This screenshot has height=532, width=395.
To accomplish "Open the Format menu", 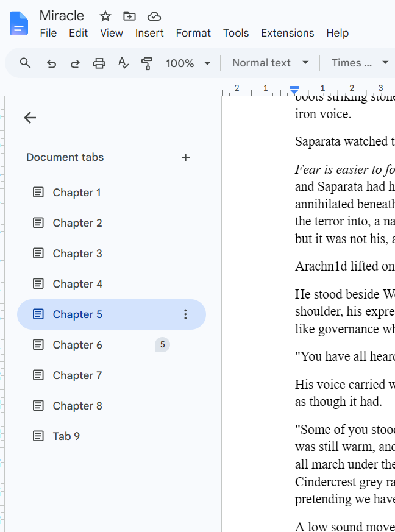I will (x=193, y=33).
